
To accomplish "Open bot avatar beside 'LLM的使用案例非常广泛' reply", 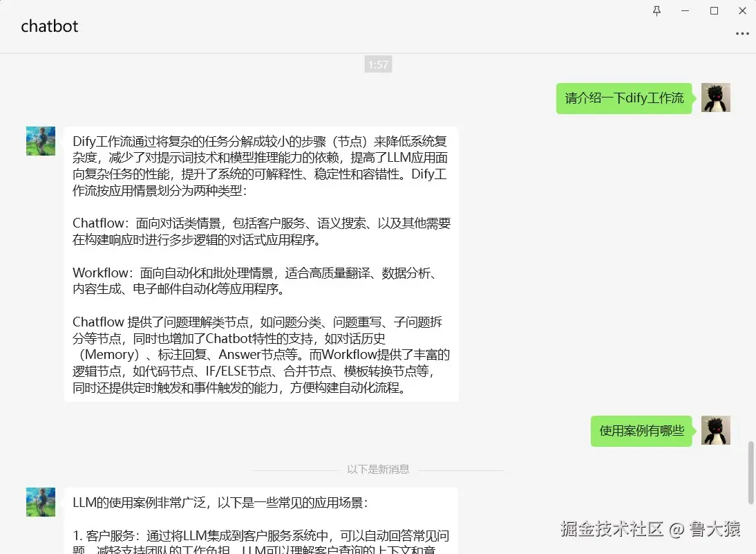I will tap(41, 502).
